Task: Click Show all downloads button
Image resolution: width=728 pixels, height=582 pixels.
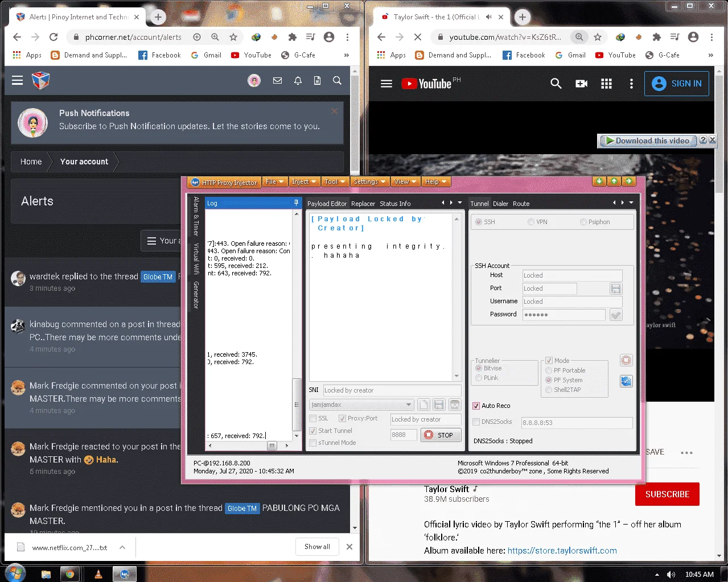Action: (317, 547)
